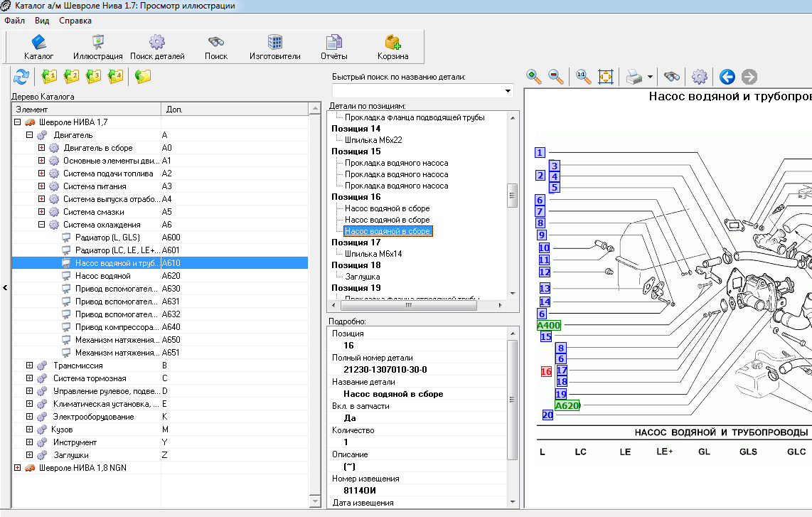
Task: Select Привод компрессора A640 item
Action: coord(117,327)
